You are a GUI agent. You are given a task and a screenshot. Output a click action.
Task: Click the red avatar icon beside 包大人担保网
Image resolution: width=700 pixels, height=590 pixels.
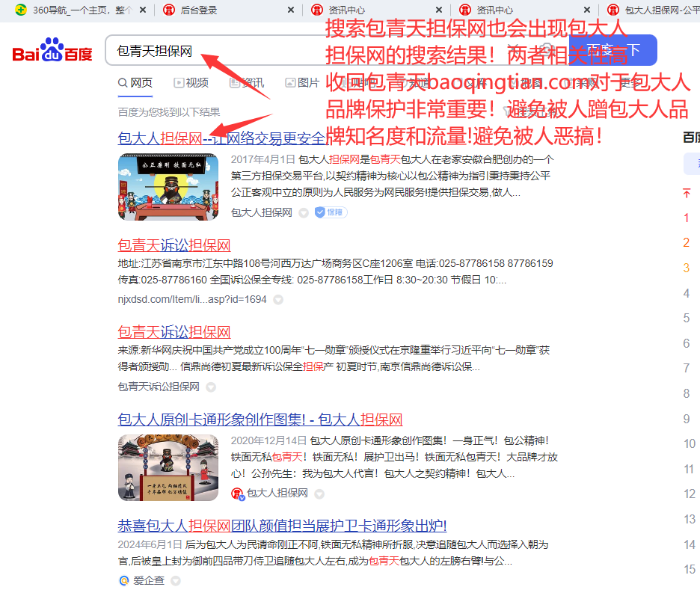coord(237,494)
